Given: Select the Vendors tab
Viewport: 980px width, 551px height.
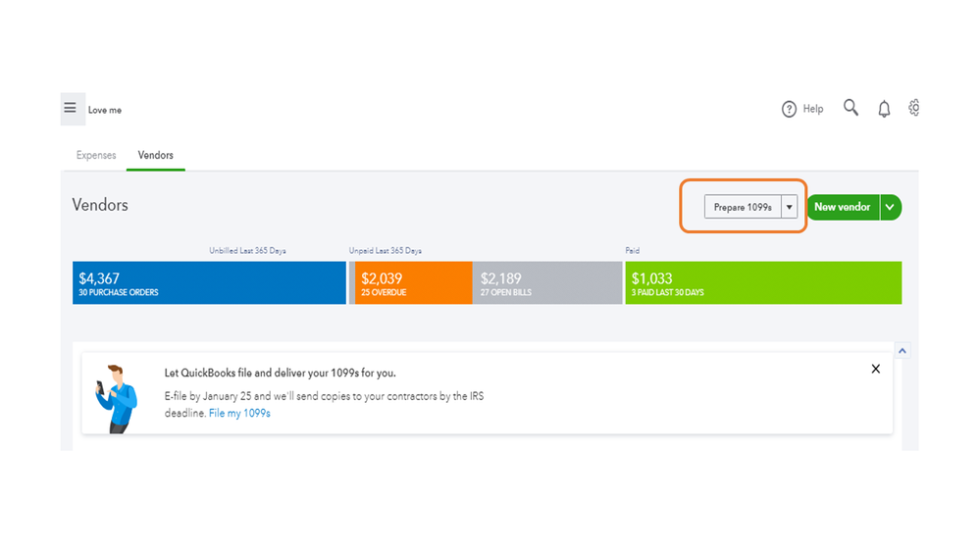Looking at the screenshot, I should coord(155,155).
